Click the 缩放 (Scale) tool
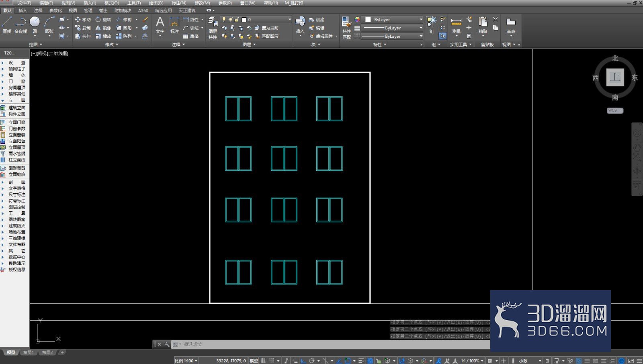 tap(103, 36)
